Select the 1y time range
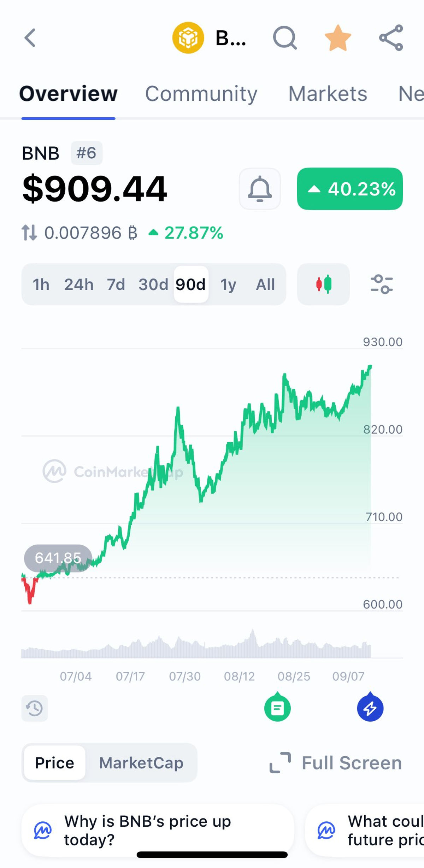 [x=228, y=285]
